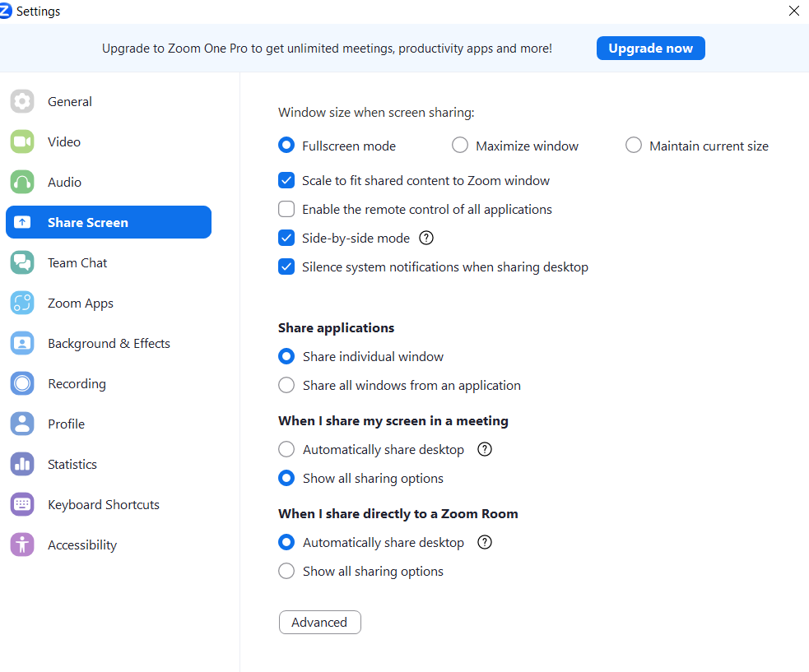Uncheck Scale to fit shared content
The image size is (809, 672).
tap(286, 180)
